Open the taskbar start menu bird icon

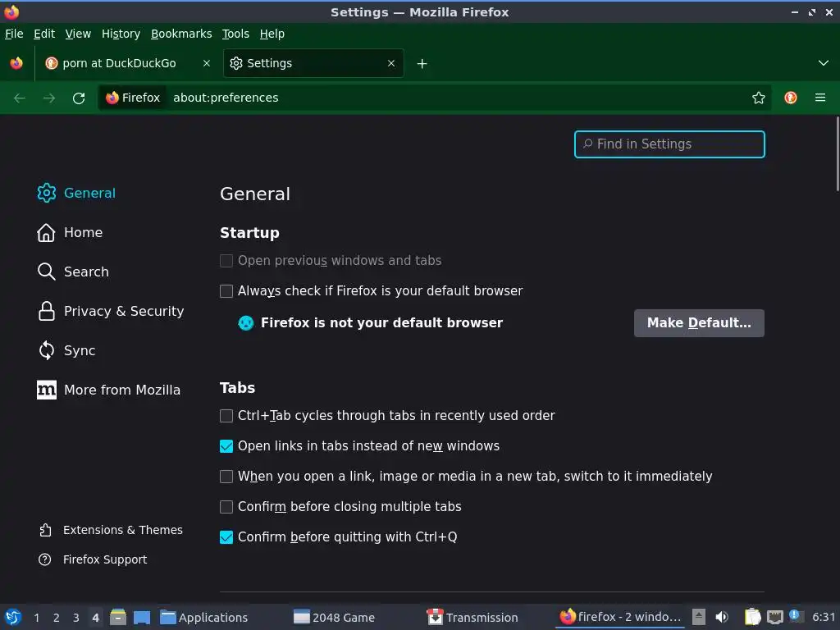(x=13, y=617)
